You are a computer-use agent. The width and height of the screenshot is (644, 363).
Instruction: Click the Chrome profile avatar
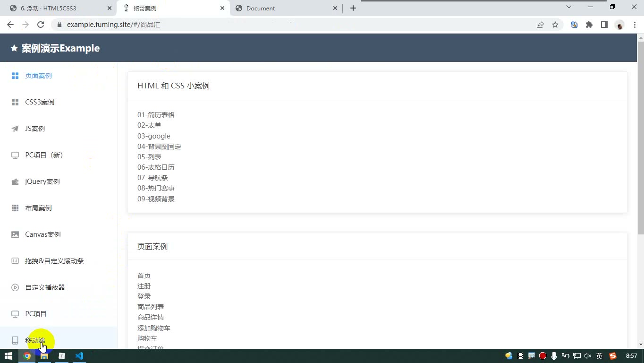[619, 25]
